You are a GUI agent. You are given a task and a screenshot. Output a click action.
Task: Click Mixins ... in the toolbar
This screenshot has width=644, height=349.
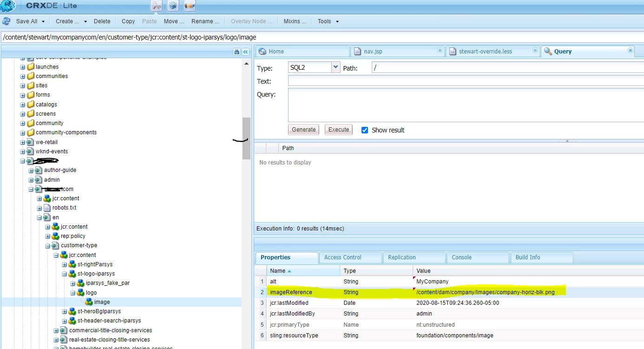(295, 21)
